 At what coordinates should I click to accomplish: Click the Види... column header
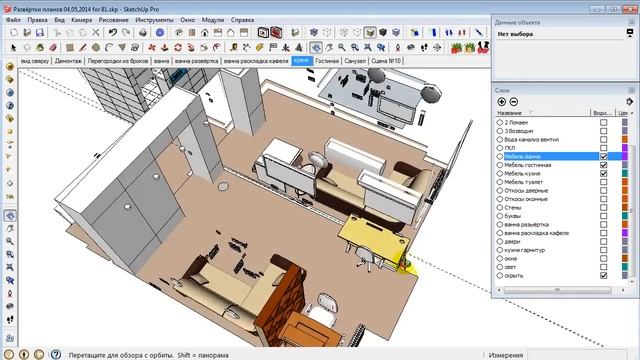tap(602, 113)
